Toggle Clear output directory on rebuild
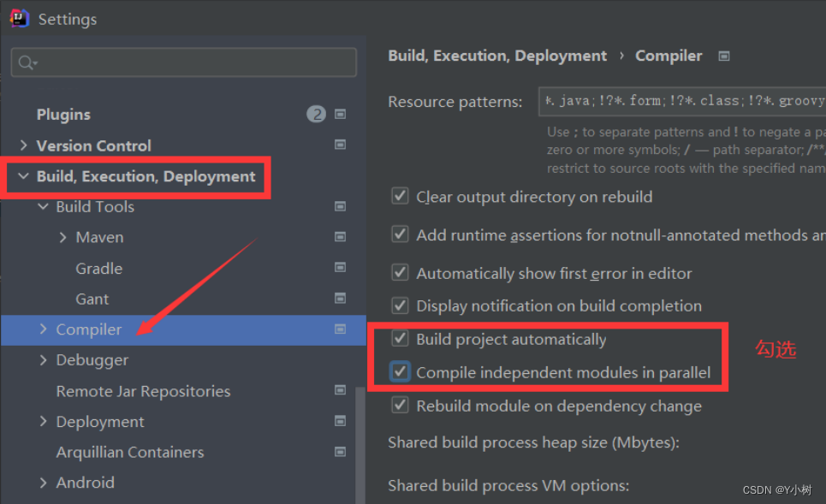826x504 pixels. [400, 196]
